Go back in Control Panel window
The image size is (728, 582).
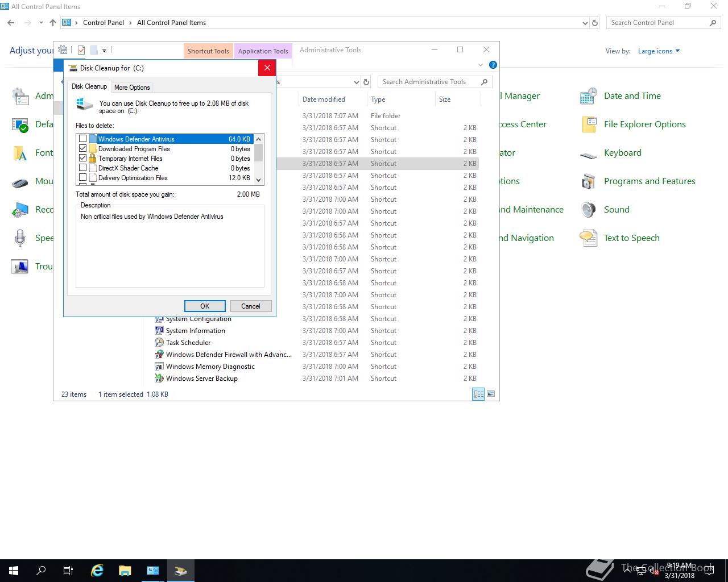coord(11,23)
